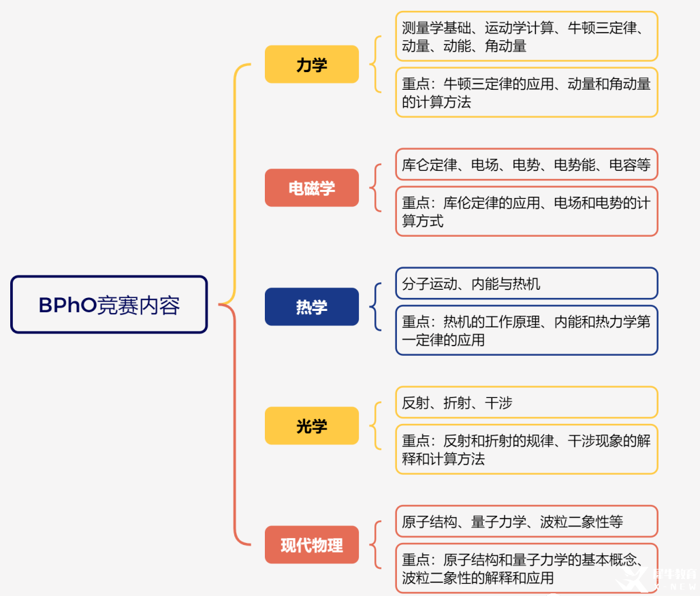Click the 重点：牛顿三定律的应用 note box

(x=526, y=93)
